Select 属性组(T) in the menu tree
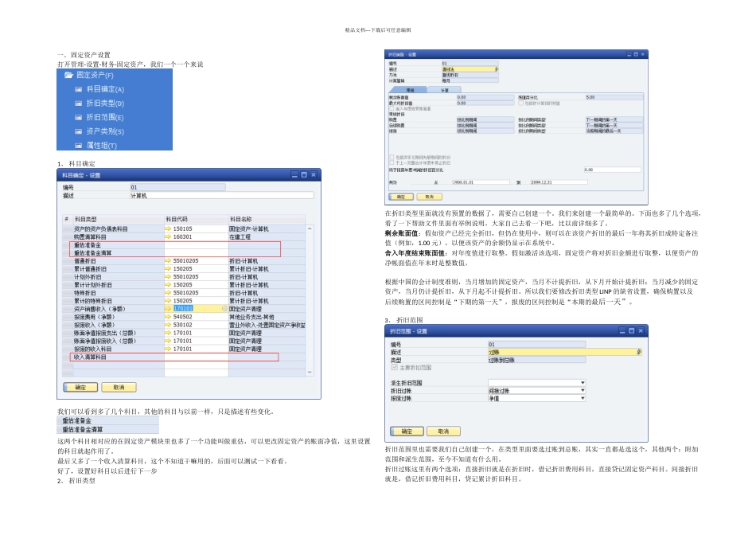The image size is (756, 535). coord(96,145)
